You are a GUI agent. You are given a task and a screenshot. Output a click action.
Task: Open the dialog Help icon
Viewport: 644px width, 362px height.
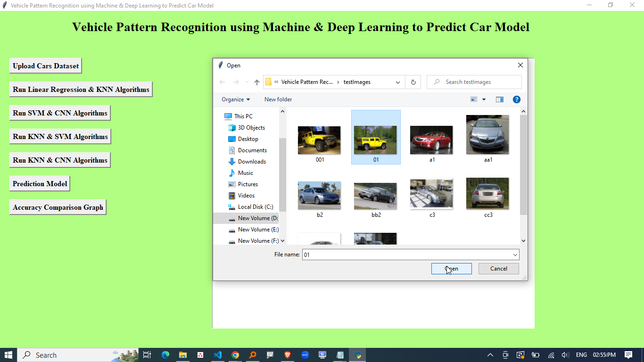click(x=516, y=99)
